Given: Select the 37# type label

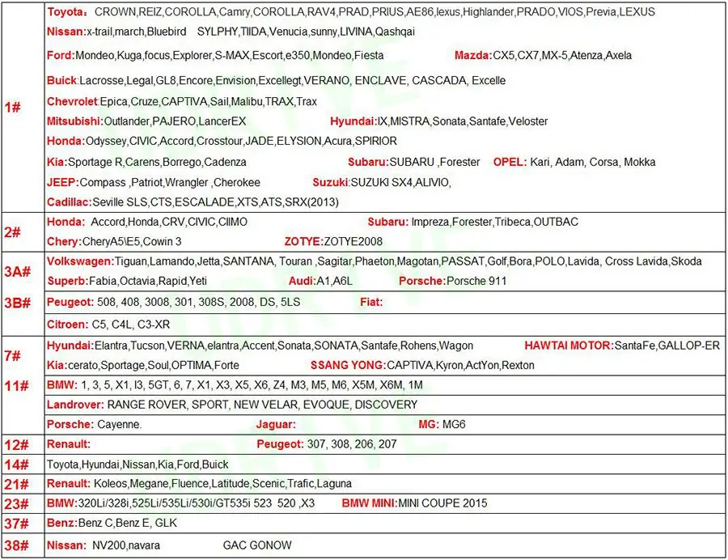Looking at the screenshot, I should click(x=17, y=524).
